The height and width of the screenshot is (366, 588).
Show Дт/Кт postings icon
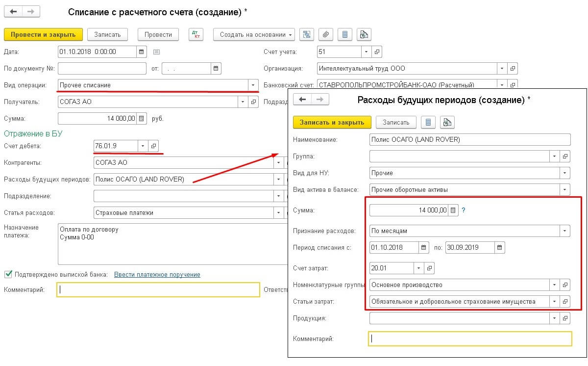coord(196,34)
